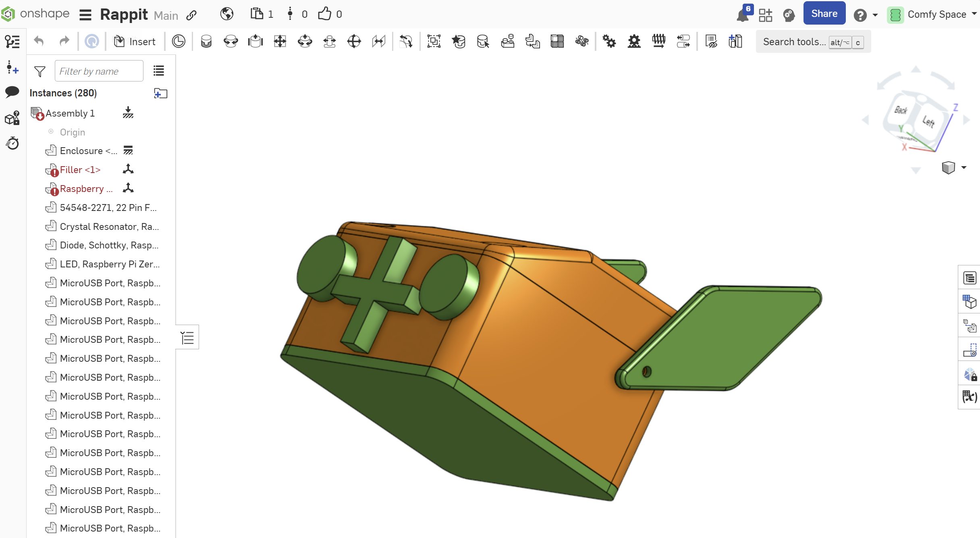Click the Fastened mate tool icon
The height and width of the screenshot is (538, 980).
click(x=206, y=42)
